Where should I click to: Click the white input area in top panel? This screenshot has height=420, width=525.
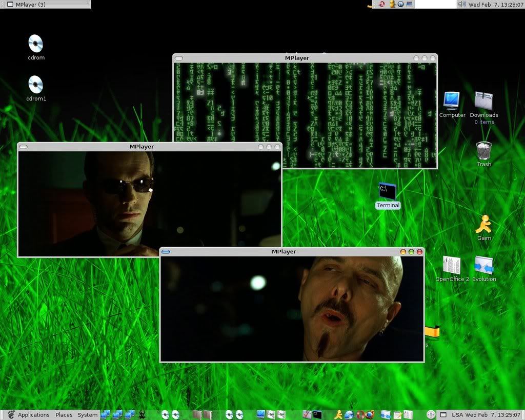tap(435, 4)
